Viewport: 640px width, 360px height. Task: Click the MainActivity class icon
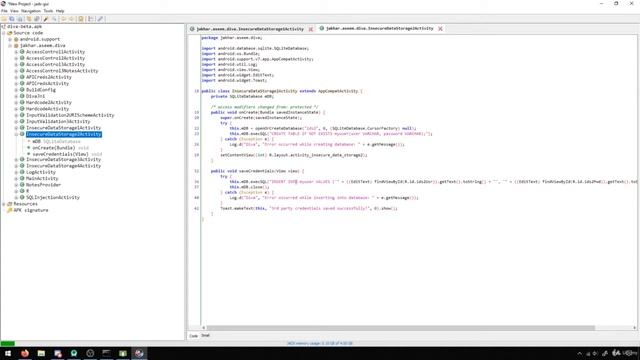[x=22, y=178]
